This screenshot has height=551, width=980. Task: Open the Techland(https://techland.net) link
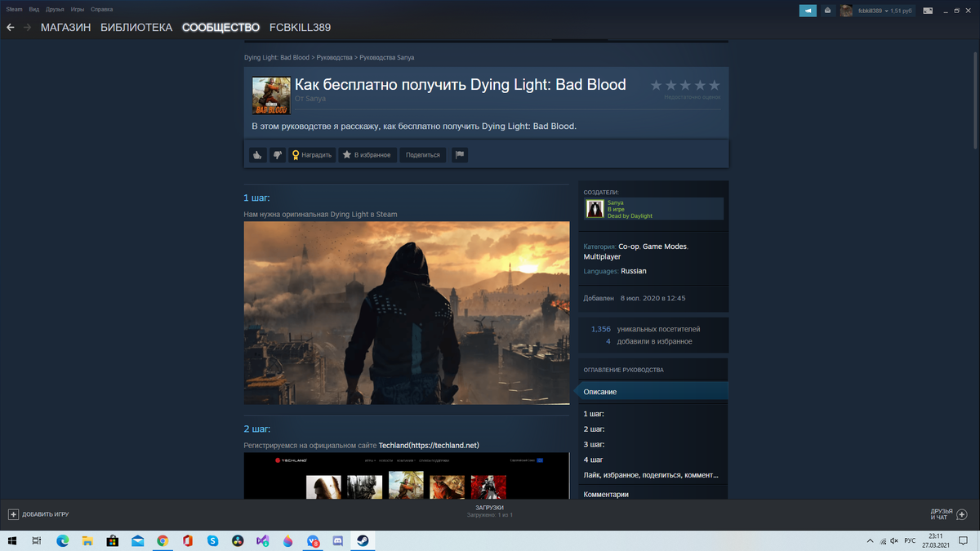429,446
